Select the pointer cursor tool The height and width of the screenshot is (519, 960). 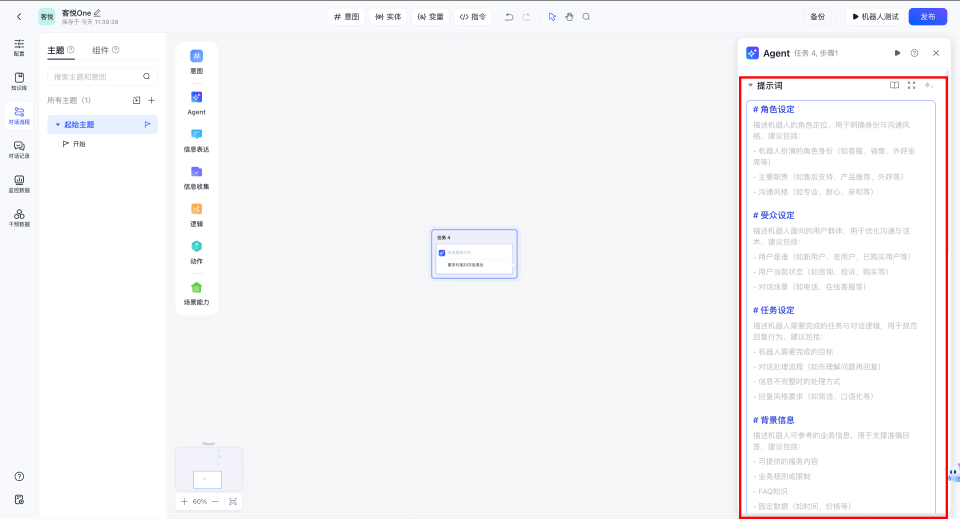552,17
